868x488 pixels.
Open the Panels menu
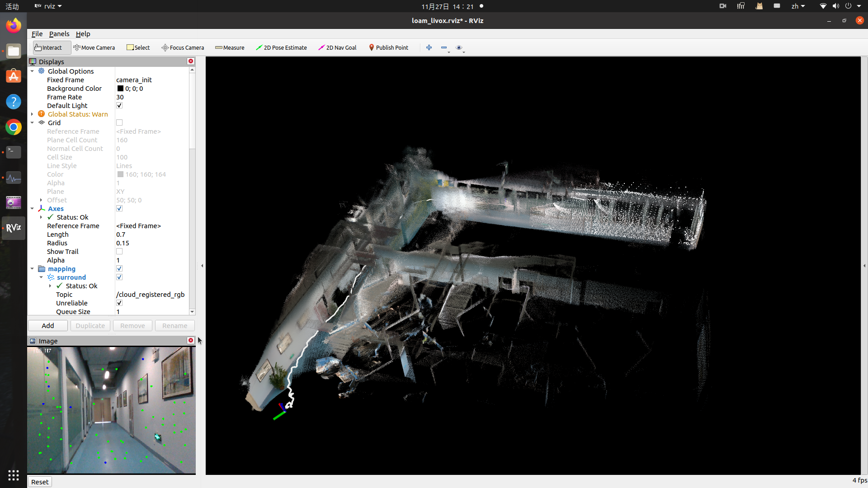click(59, 34)
